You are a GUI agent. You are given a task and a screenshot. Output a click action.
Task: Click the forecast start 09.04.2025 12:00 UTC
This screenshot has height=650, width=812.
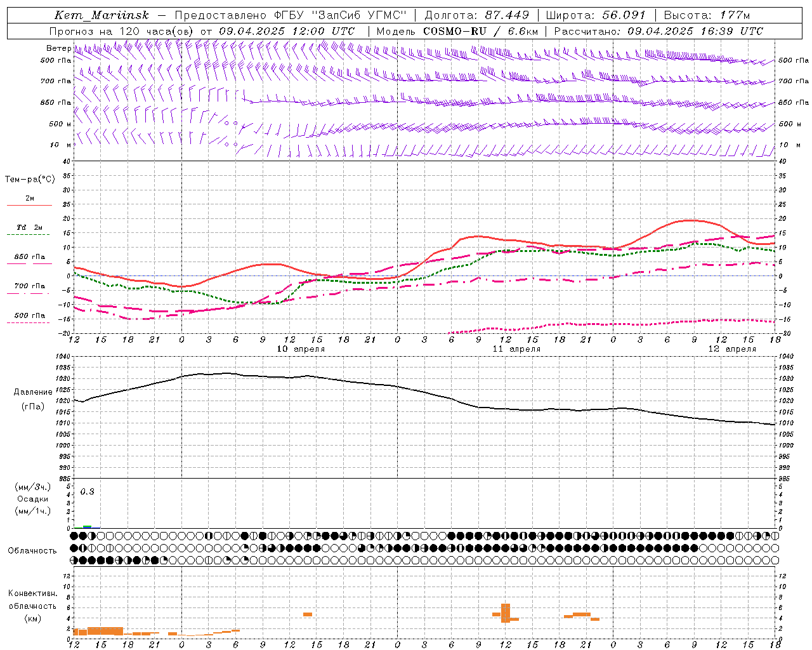[x=287, y=31]
